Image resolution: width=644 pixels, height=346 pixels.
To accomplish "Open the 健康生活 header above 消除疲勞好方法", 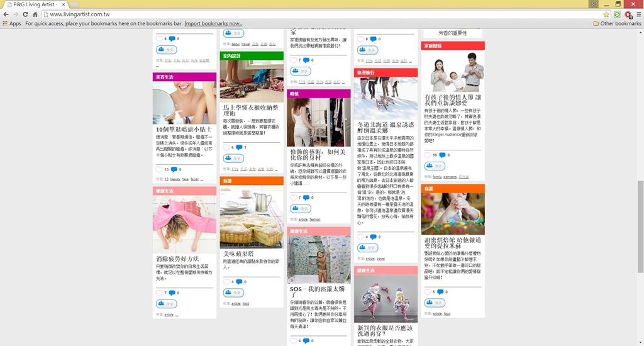I will click(184, 191).
